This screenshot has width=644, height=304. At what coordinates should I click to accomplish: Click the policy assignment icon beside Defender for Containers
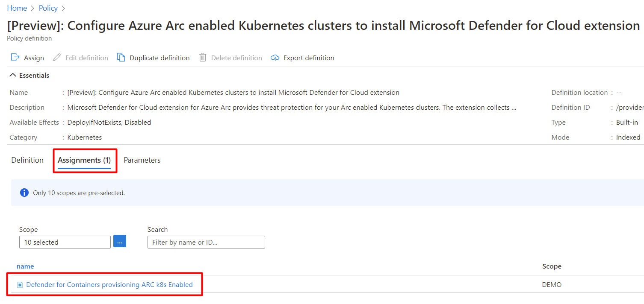pyautogui.click(x=20, y=285)
